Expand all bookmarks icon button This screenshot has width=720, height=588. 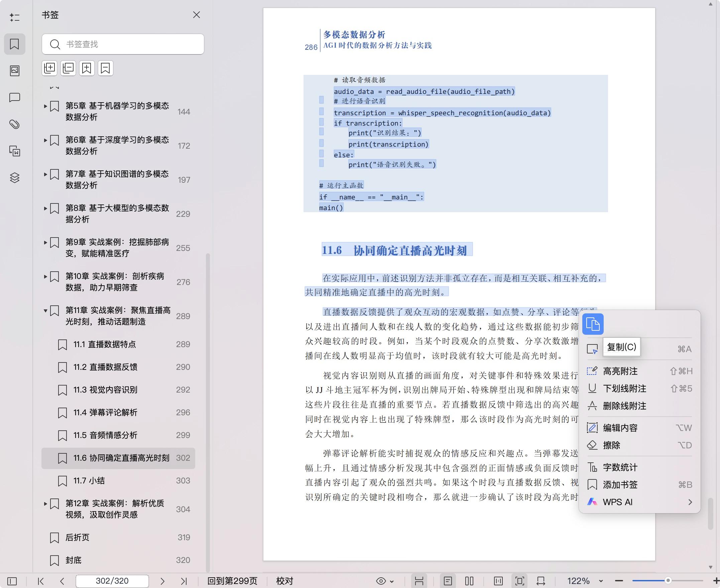coord(50,68)
